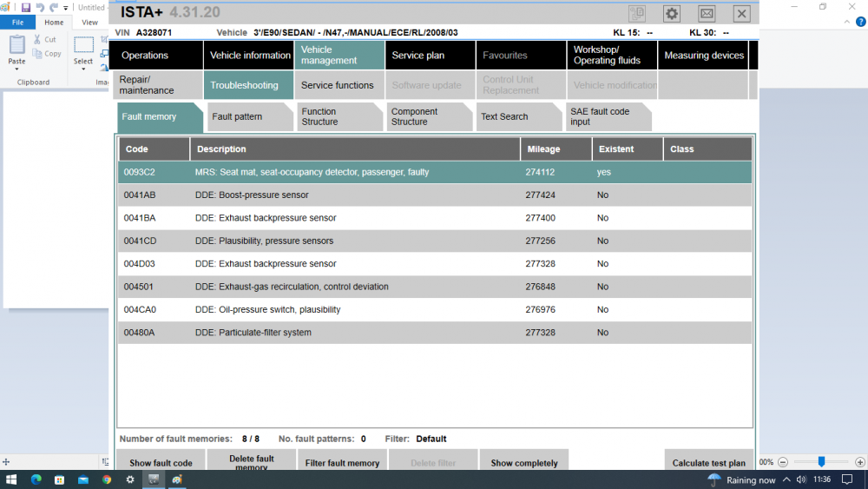Open the ISTA settings gear icon
This screenshot has width=868, height=489.
pos(672,13)
